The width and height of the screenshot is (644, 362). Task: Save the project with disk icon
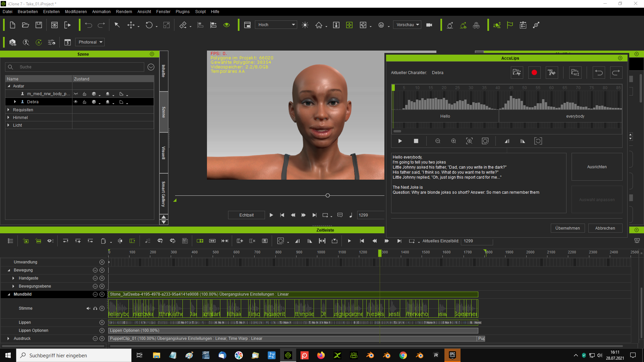pyautogui.click(x=39, y=25)
